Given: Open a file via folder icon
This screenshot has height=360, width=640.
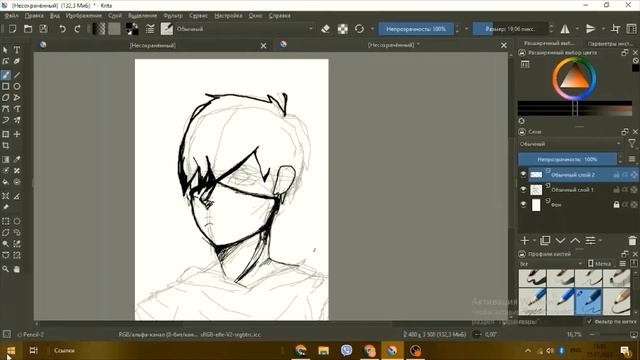Looking at the screenshot, I should point(28,29).
